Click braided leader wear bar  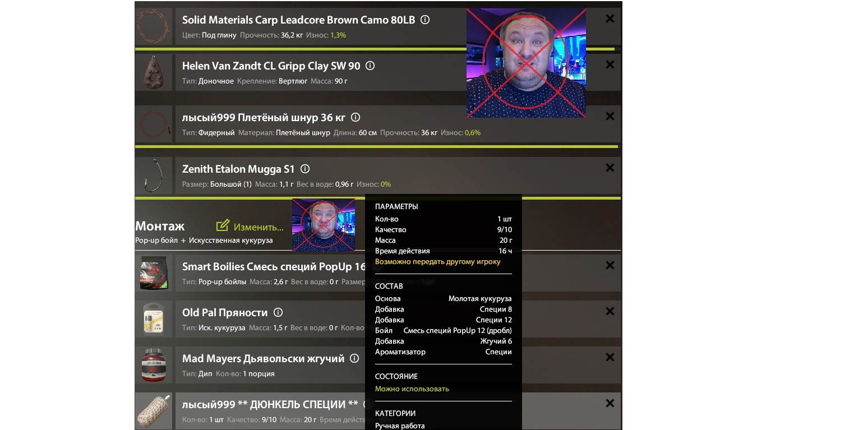[376, 147]
